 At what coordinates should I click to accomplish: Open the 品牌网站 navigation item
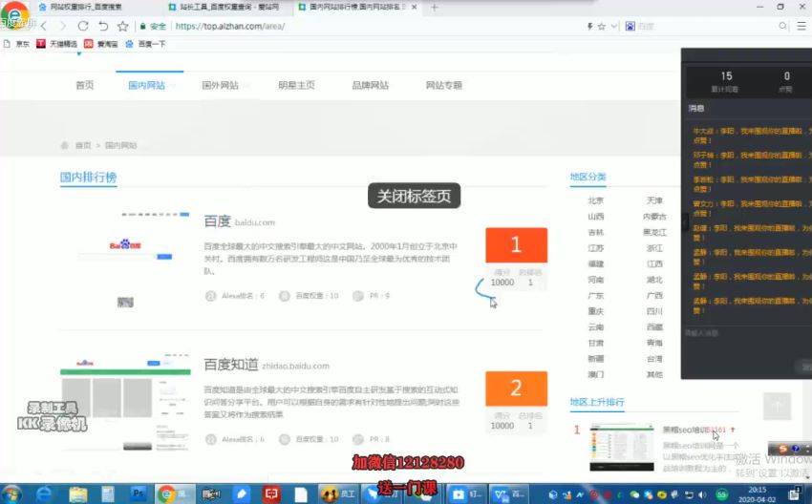point(371,85)
